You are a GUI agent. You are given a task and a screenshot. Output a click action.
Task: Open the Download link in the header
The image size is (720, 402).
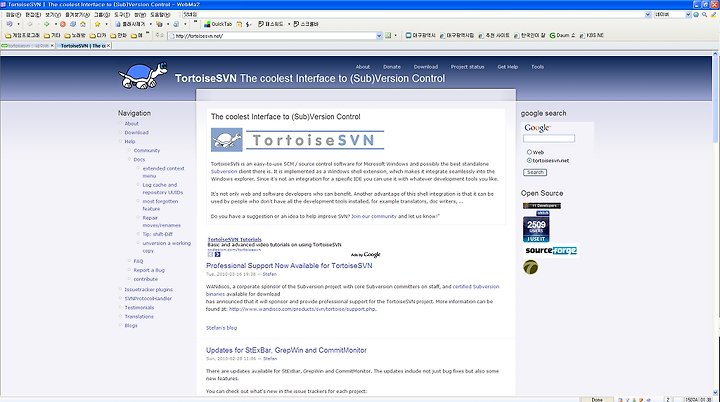(426, 67)
